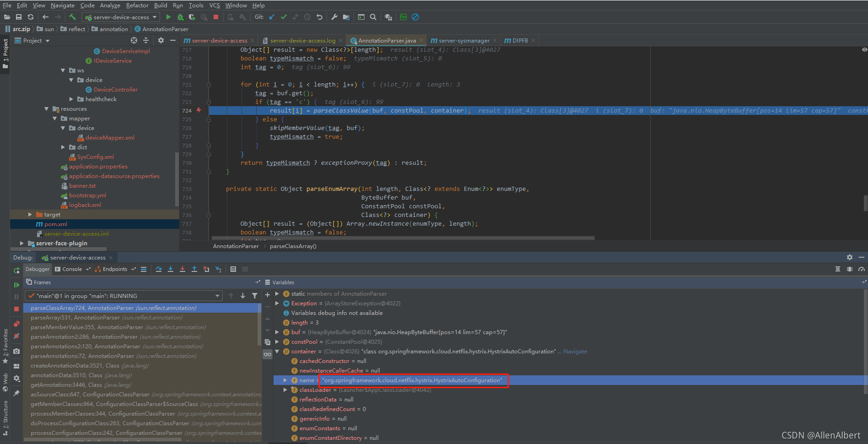868x444 pixels.
Task: Open the Evaluate Expression calculator icon
Action: click(233, 269)
